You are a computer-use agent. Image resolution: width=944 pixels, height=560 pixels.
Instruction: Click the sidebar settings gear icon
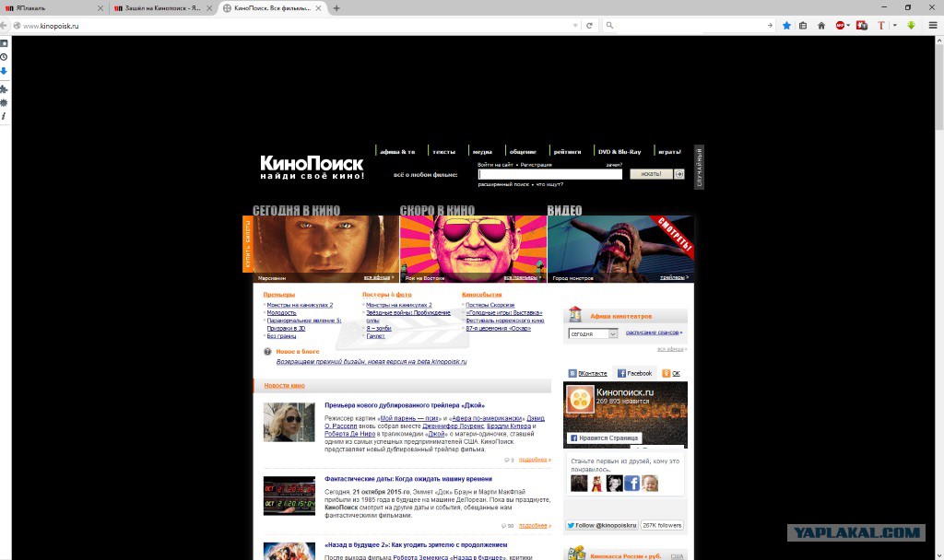[x=4, y=103]
